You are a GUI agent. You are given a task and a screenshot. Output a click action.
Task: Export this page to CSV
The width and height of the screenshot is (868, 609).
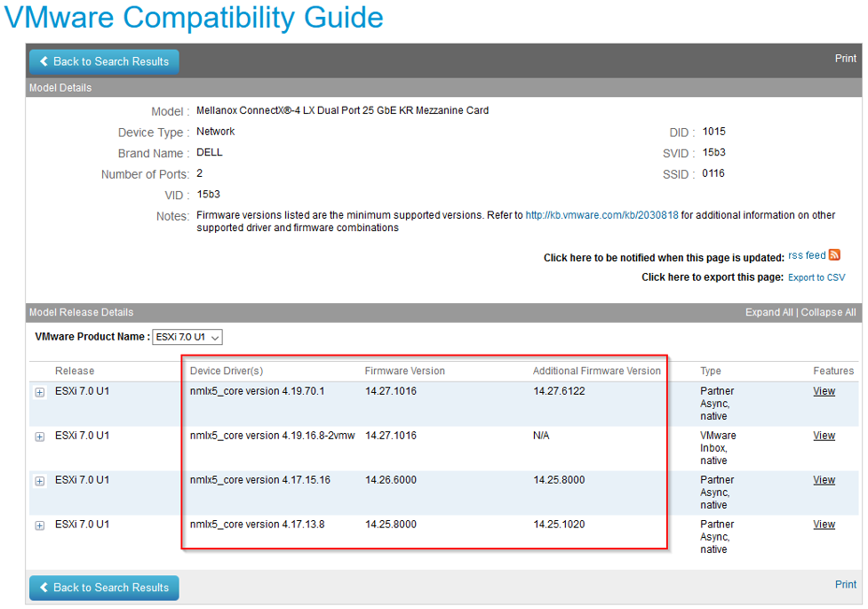816,277
